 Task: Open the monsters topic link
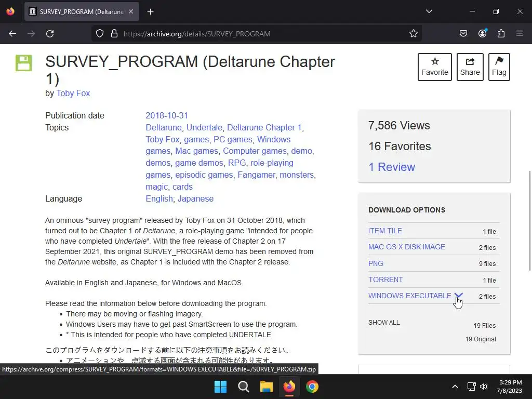point(297,175)
